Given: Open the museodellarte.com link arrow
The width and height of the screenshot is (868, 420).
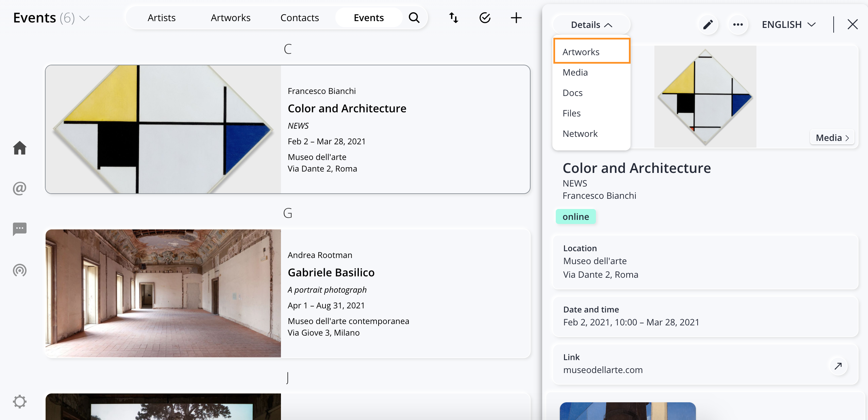Looking at the screenshot, I should tap(838, 366).
